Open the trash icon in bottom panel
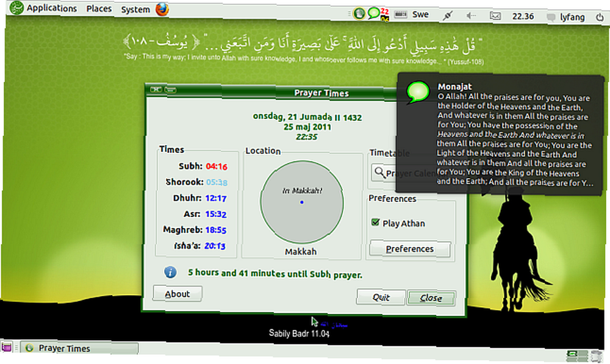 click(597, 356)
